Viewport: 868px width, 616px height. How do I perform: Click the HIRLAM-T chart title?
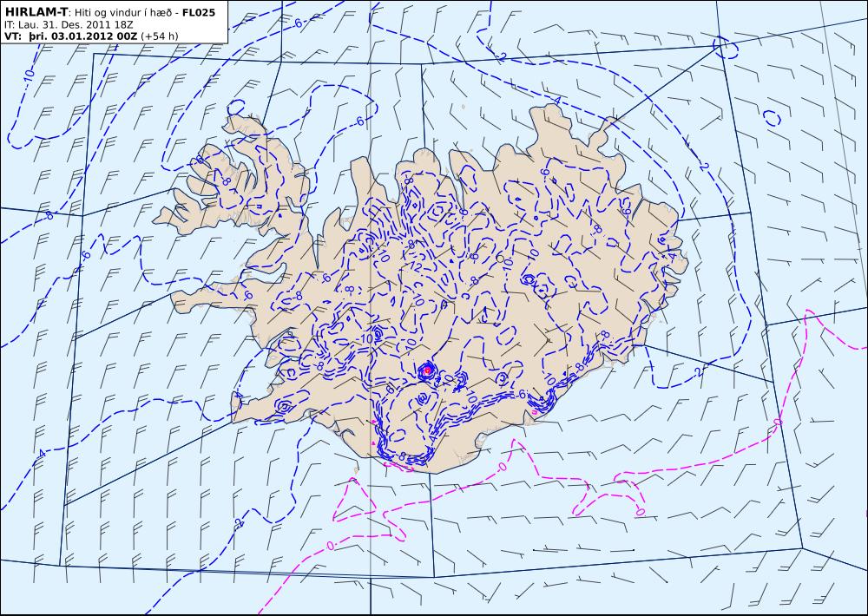point(36,11)
